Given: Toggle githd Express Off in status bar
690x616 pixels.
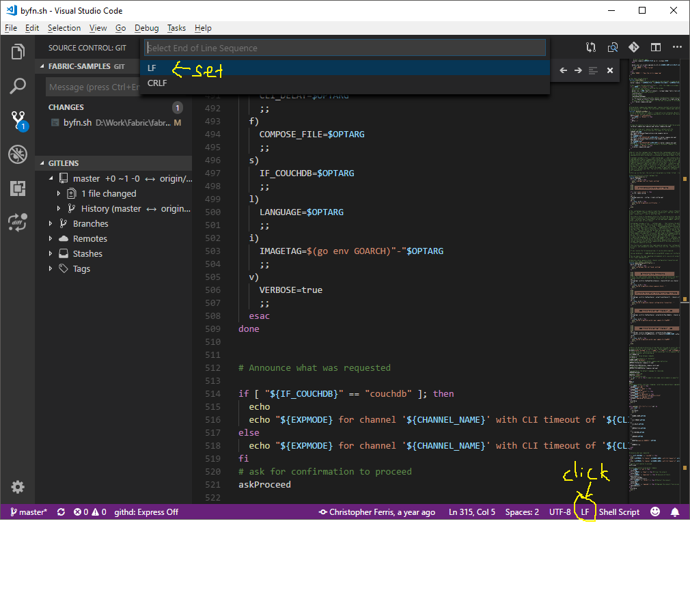Looking at the screenshot, I should click(x=146, y=512).
